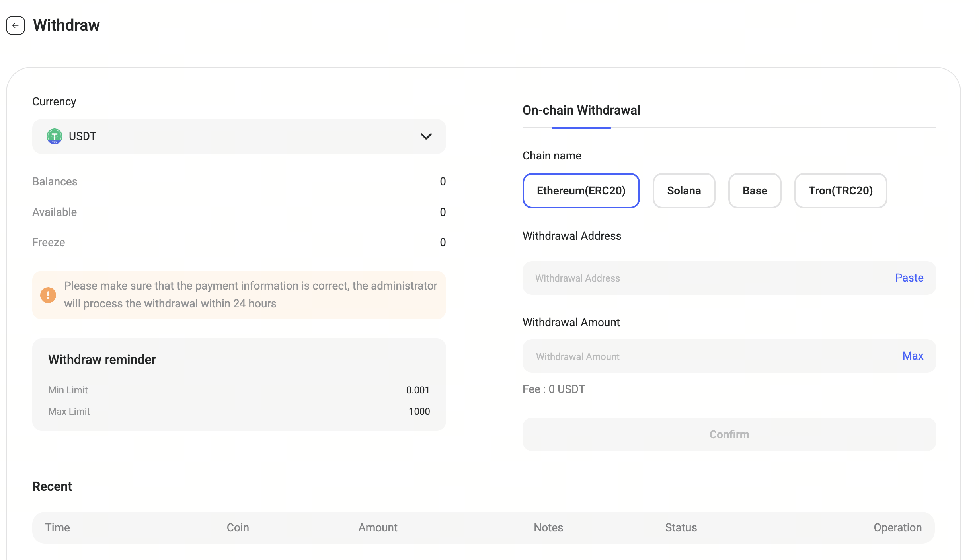979x560 pixels.
Task: Click the Status column header
Action: pos(681,527)
